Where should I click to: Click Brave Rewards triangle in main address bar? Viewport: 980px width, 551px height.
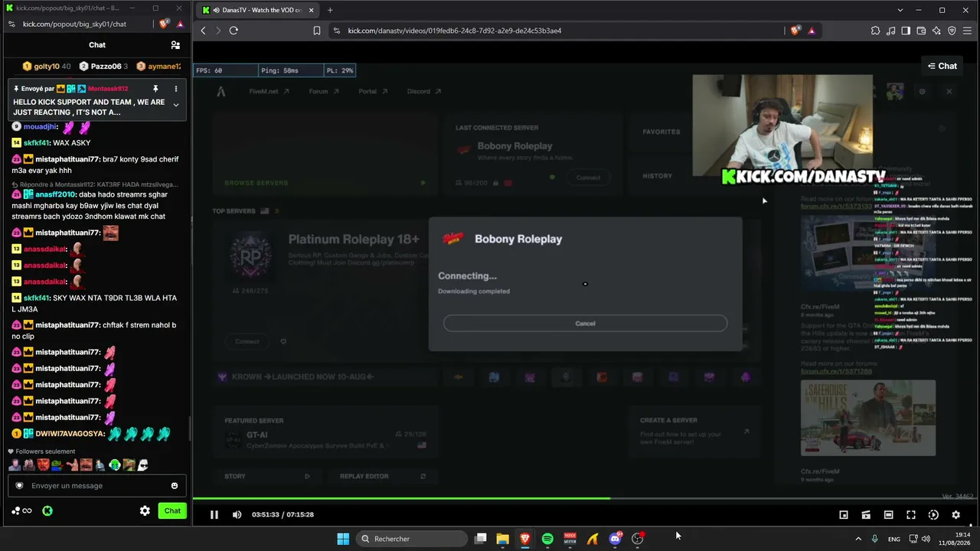pyautogui.click(x=812, y=31)
